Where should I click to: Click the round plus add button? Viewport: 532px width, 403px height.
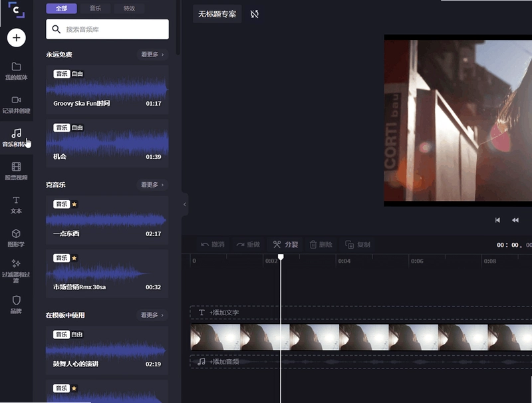pyautogui.click(x=16, y=38)
